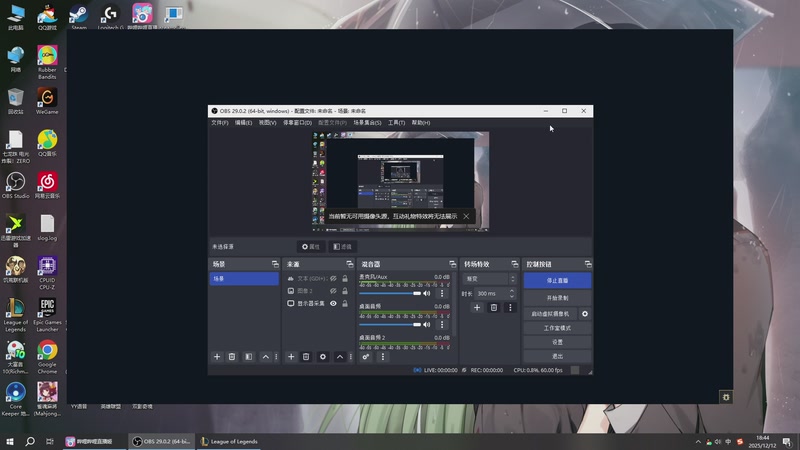Unlock the Image 2 source
800x450 pixels.
pyautogui.click(x=345, y=291)
